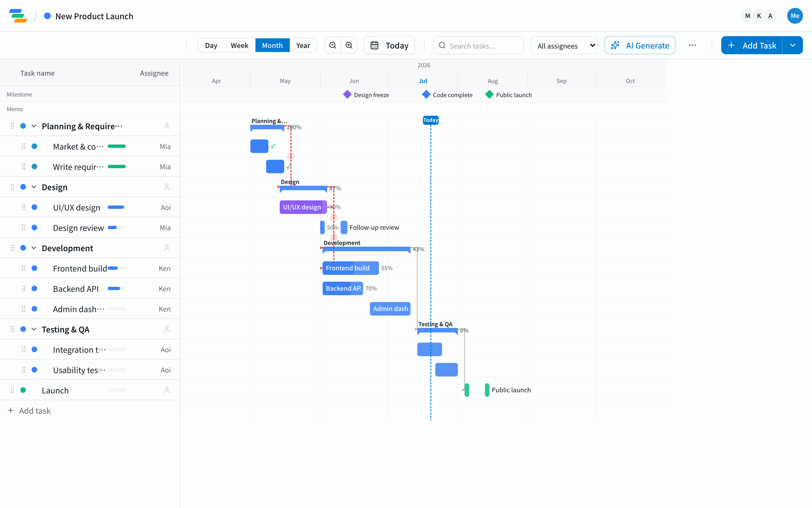Open the All assignees filter dropdown
The height and width of the screenshot is (508, 812).
pyautogui.click(x=564, y=45)
